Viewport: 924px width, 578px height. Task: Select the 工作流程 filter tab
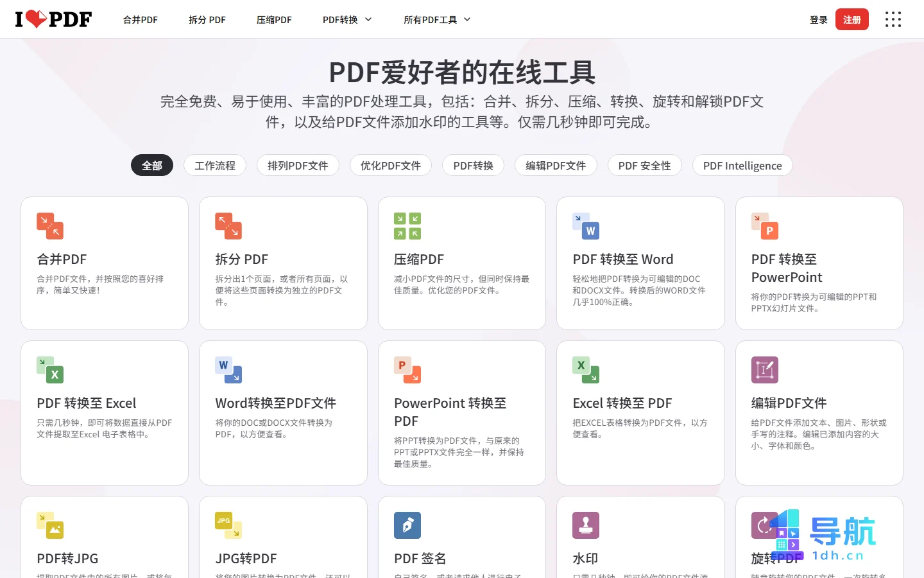click(x=215, y=166)
